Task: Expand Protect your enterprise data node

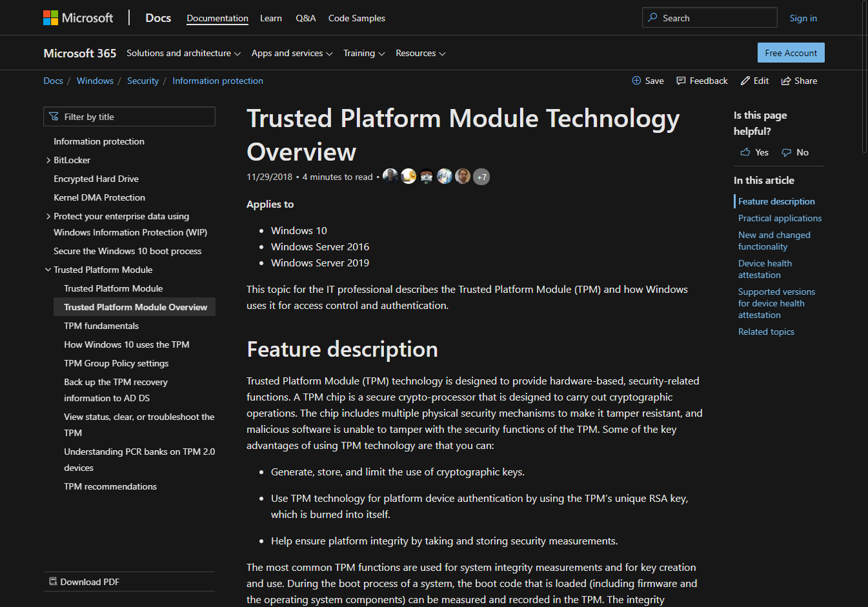Action: coord(48,216)
